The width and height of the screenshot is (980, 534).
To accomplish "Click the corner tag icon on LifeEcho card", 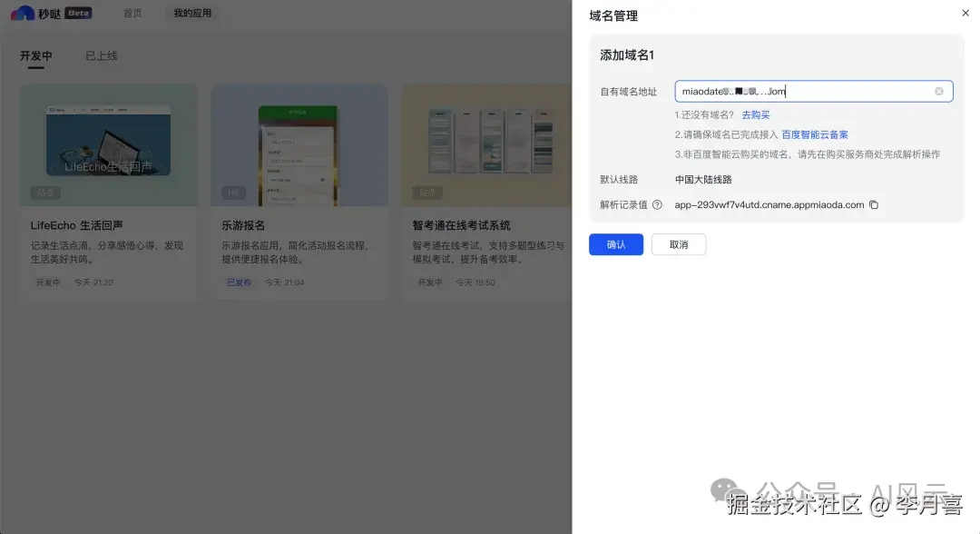I will click(x=46, y=193).
